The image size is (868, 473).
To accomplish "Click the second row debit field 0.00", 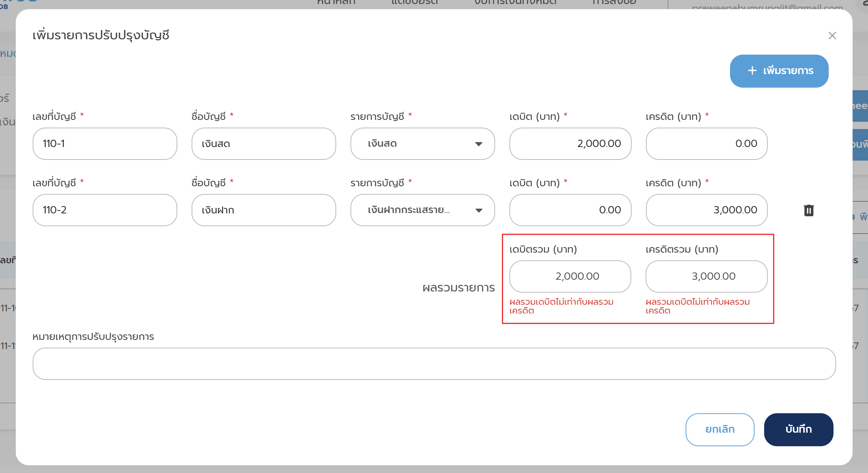I will [x=570, y=210].
